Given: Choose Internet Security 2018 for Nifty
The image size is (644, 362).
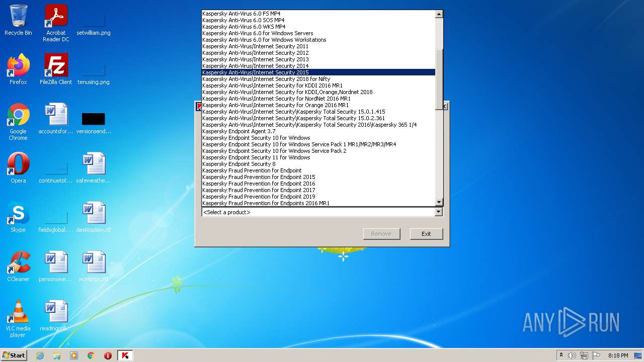Looking at the screenshot, I should point(318,79).
